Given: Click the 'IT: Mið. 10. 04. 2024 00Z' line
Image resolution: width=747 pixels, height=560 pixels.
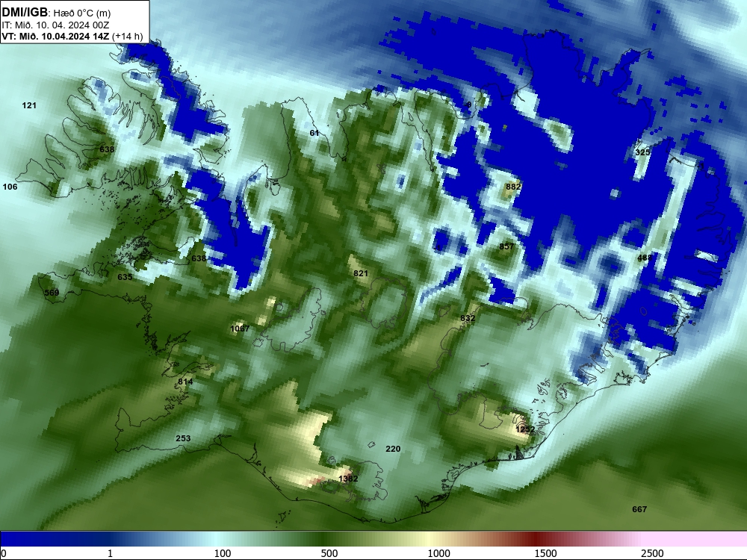Looking at the screenshot, I should (x=55, y=25).
